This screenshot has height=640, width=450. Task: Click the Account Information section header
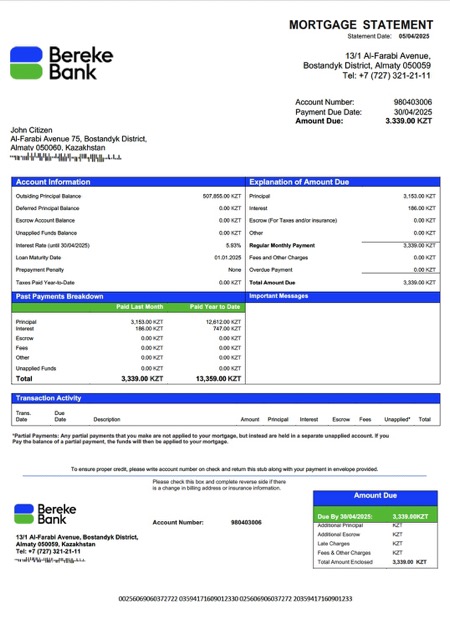click(128, 182)
